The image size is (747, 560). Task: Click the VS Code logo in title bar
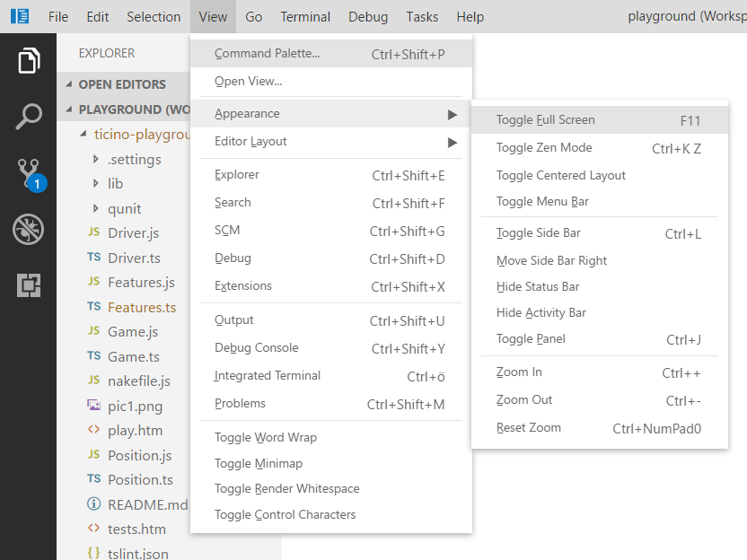point(20,16)
